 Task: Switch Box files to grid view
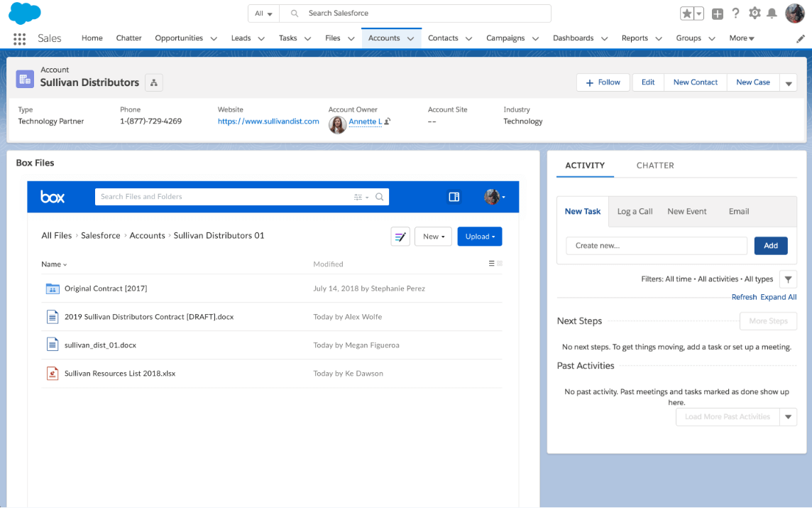500,264
